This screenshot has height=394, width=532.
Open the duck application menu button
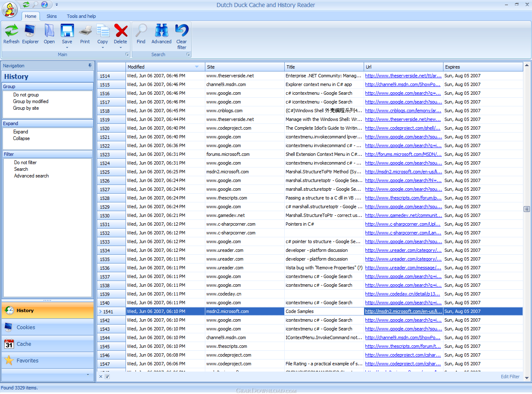(10, 10)
